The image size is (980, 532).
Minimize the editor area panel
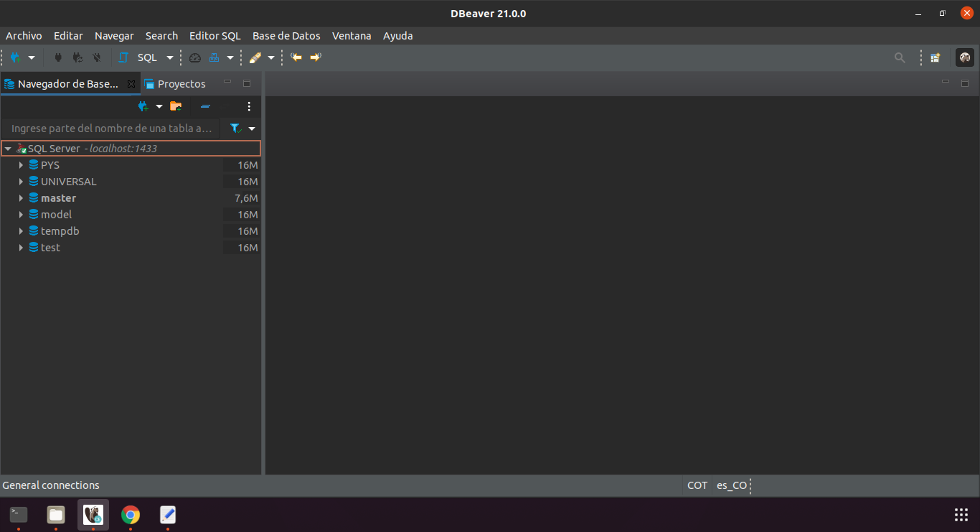tap(946, 83)
